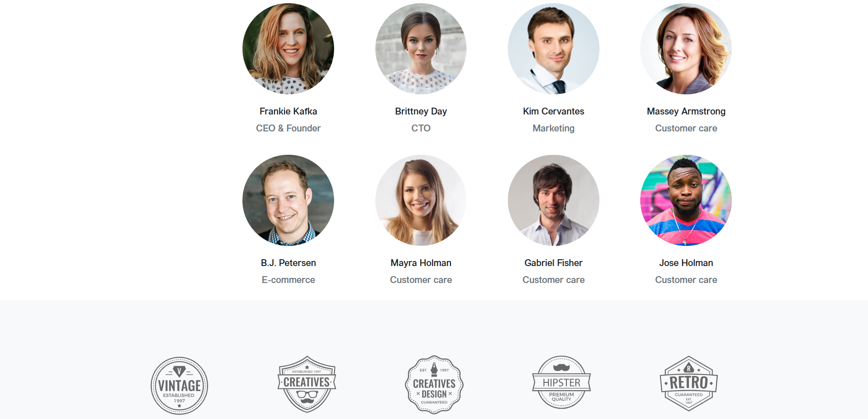Viewport: 868px width, 419px height.
Task: Select the Jose Holman name text
Action: (x=686, y=263)
